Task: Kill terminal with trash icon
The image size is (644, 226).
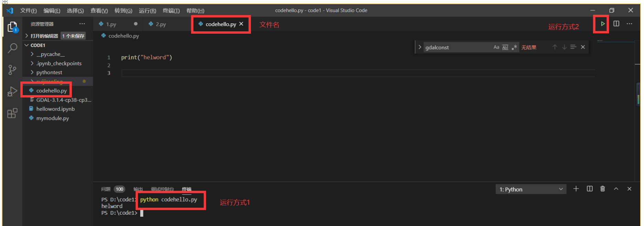Action: pyautogui.click(x=602, y=189)
